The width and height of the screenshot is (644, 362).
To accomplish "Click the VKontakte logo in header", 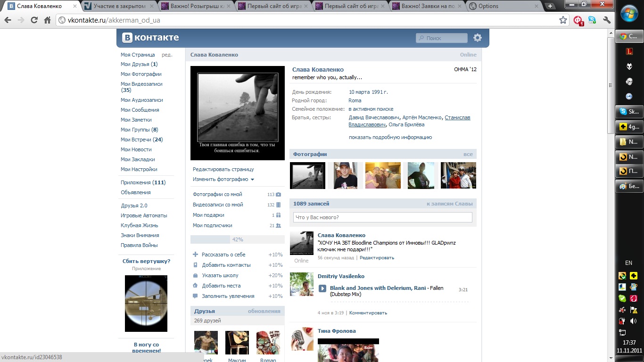I will coord(151,38).
